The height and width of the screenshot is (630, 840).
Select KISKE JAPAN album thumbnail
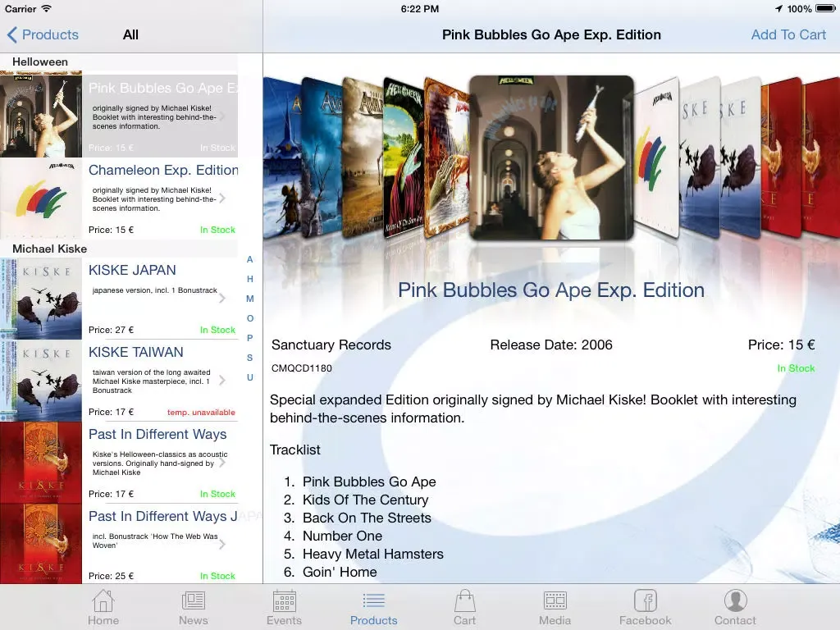click(41, 299)
